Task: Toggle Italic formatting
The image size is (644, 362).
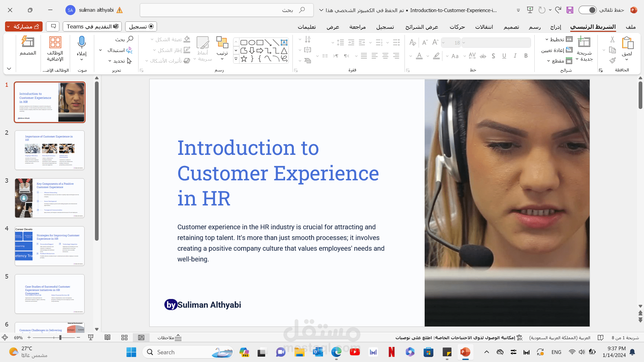Action: pos(515,56)
